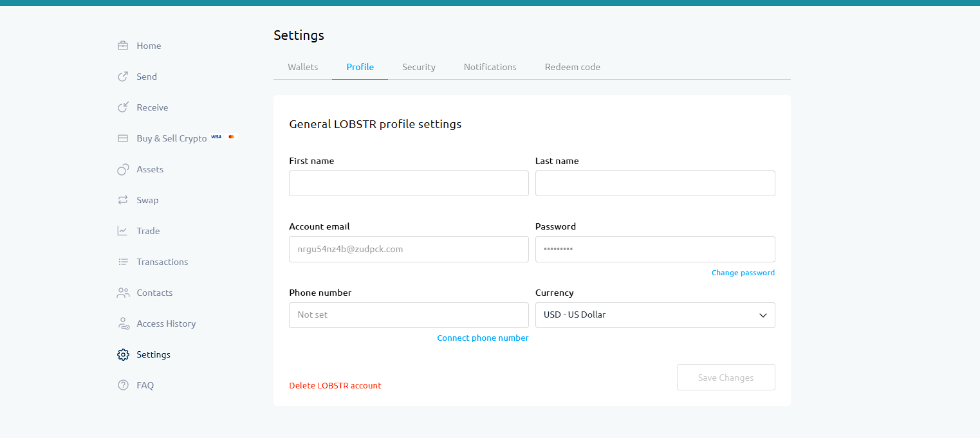980x438 pixels.
Task: Click Connect phone number
Action: 483,338
